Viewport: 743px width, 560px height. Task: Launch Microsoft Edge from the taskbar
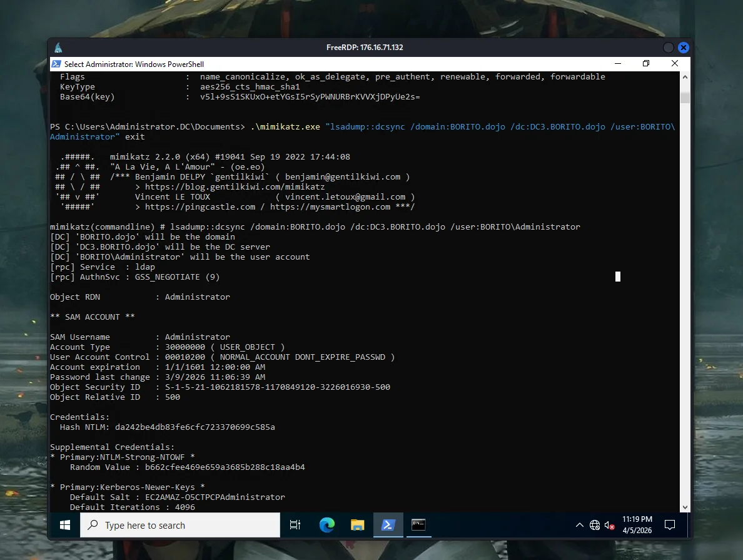click(x=327, y=525)
